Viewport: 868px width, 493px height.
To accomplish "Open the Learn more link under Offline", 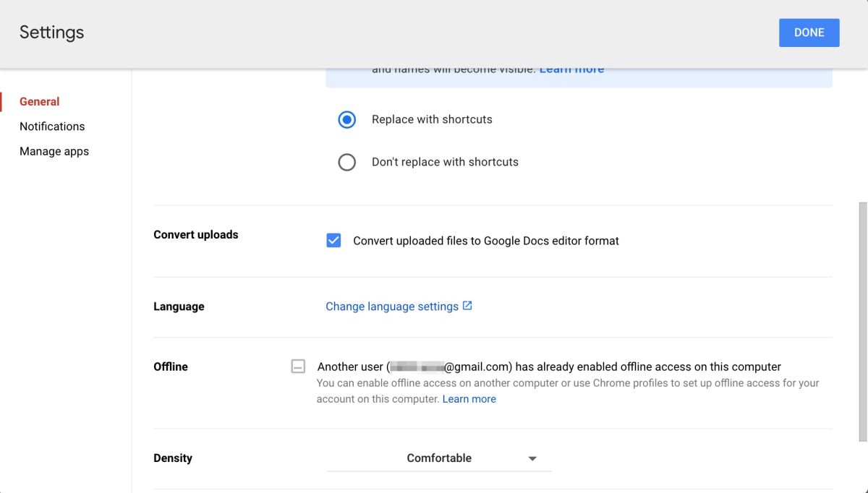I will 469,399.
